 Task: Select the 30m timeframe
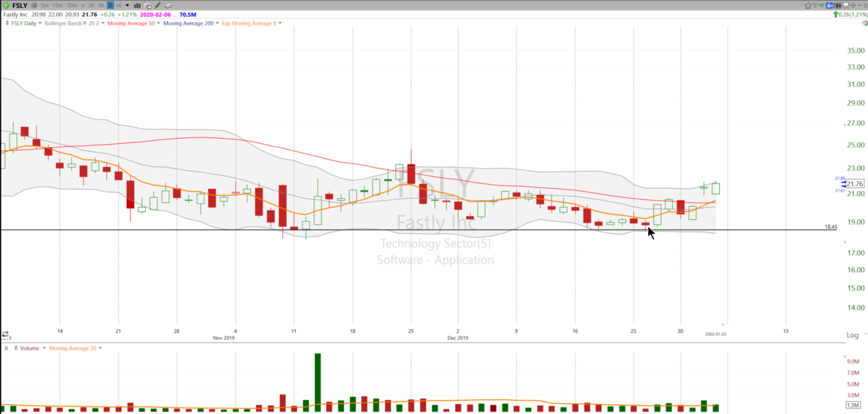click(72, 5)
